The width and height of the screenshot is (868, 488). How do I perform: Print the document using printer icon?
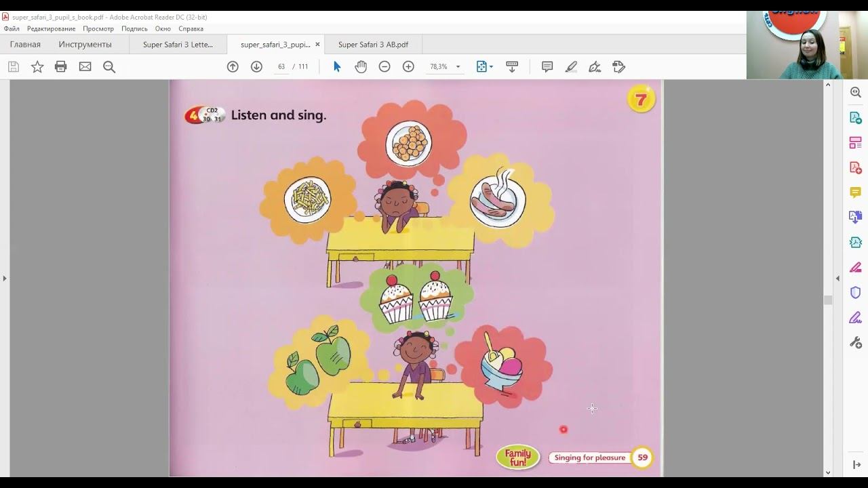61,66
